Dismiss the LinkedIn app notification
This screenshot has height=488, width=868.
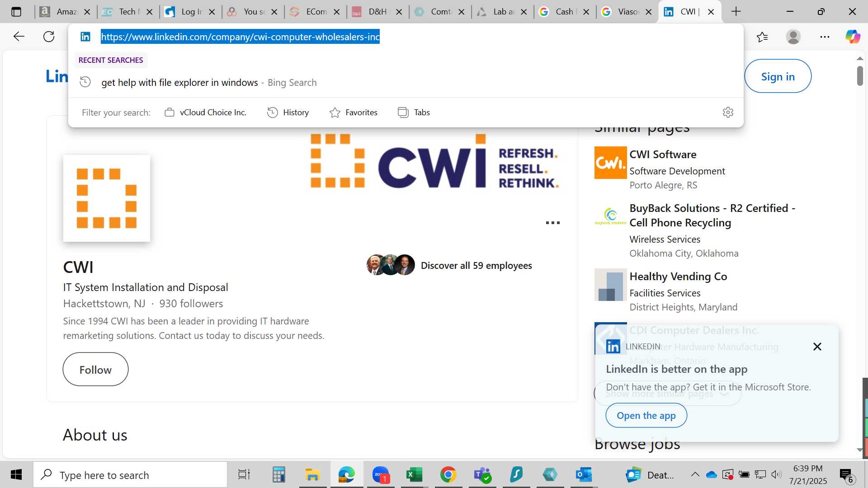tap(817, 347)
